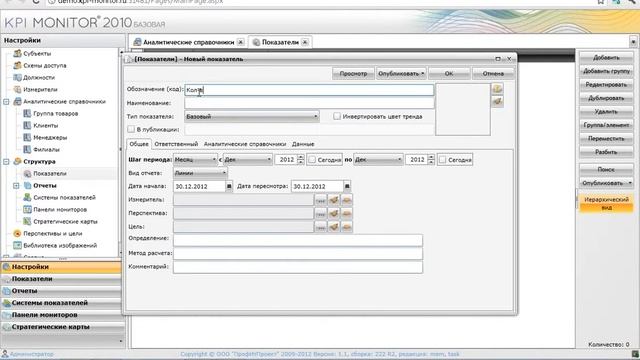The height and width of the screenshot is (360, 640).
Task: Click the Группа товаров dictionary icon
Action: (27, 113)
